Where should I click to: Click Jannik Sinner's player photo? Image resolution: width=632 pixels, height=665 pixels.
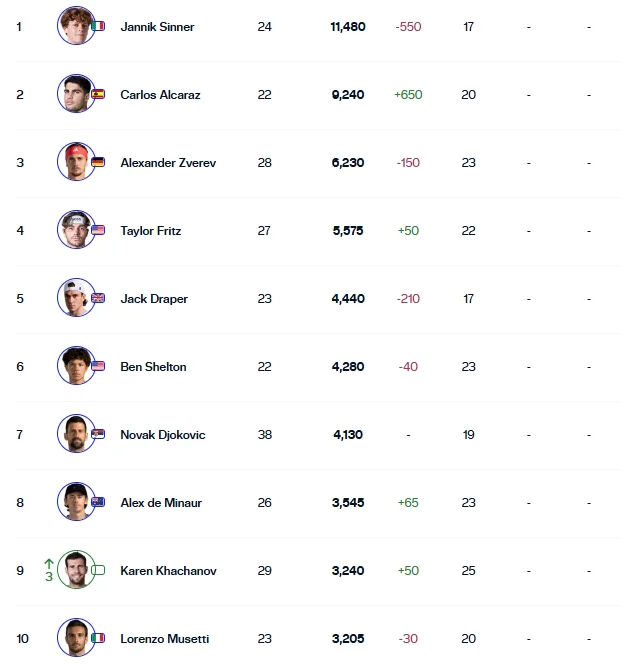[x=74, y=25]
